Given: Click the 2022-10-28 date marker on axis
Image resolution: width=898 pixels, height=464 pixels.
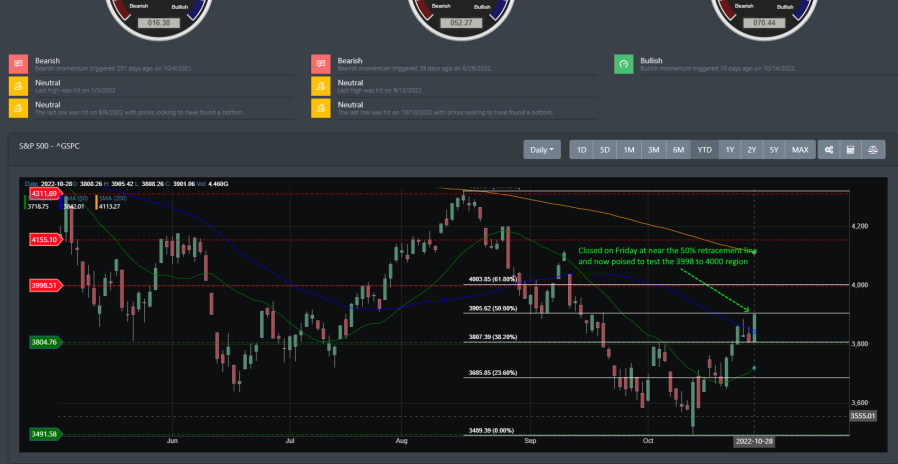Looking at the screenshot, I should (754, 441).
